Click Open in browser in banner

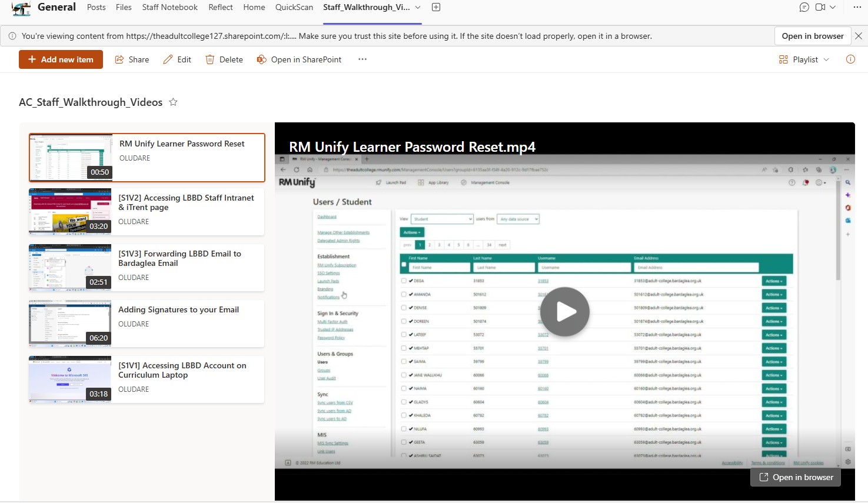pyautogui.click(x=813, y=36)
